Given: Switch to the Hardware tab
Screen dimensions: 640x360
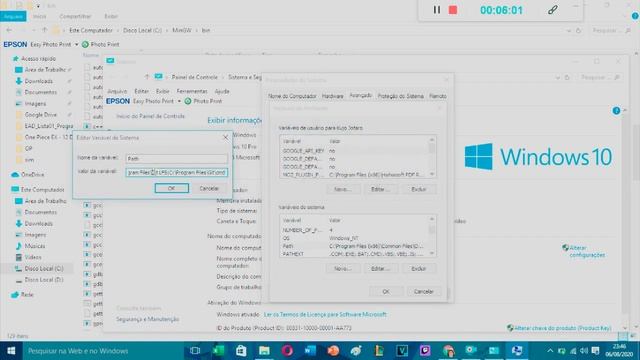Looking at the screenshot, I should (332, 96).
